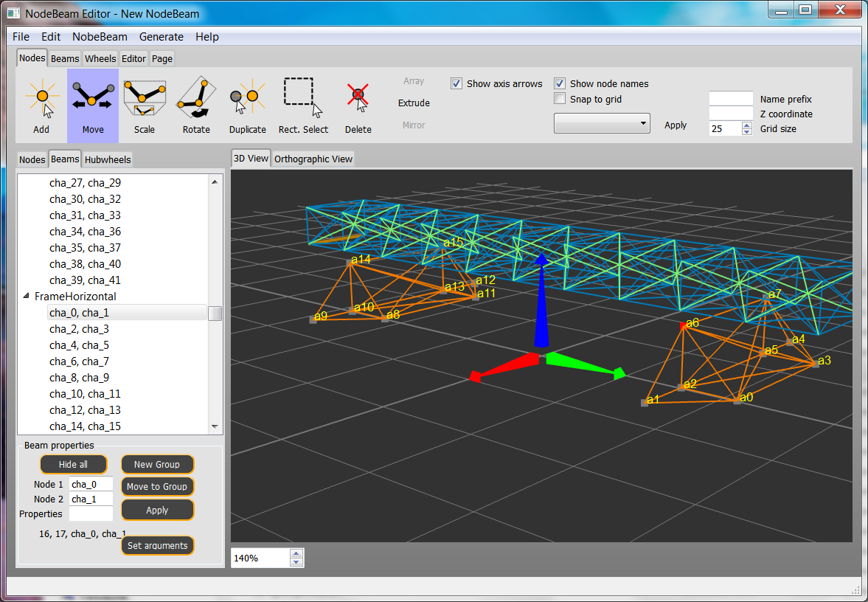Click the beam list scroll up arrow
The width and height of the screenshot is (868, 602).
click(x=215, y=181)
